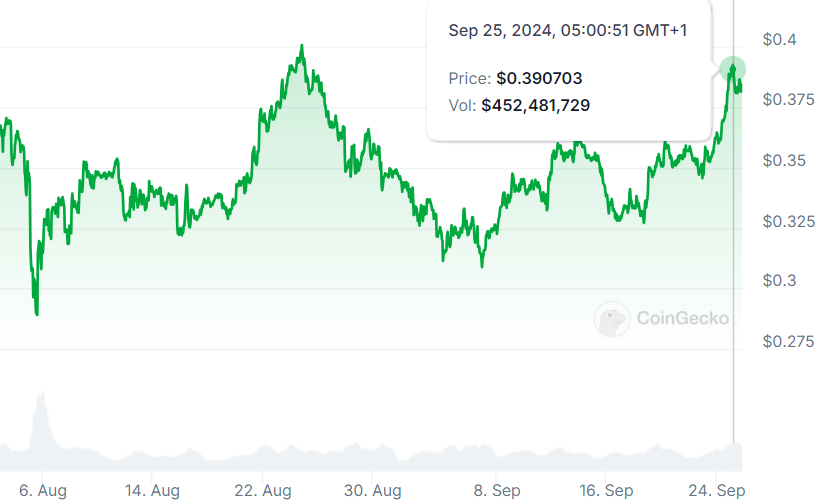Click the $0.3 price axis label
The width and height of the screenshot is (835, 503).
[779, 281]
